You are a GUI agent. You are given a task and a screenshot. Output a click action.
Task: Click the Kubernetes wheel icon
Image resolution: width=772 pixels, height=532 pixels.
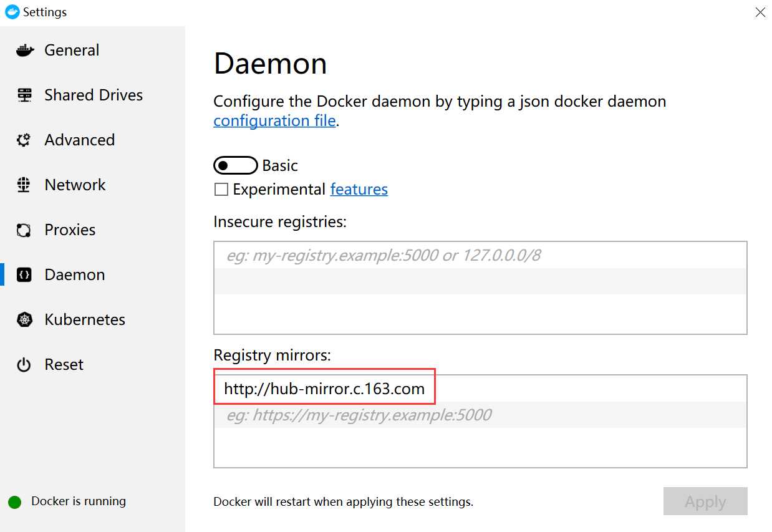point(24,320)
